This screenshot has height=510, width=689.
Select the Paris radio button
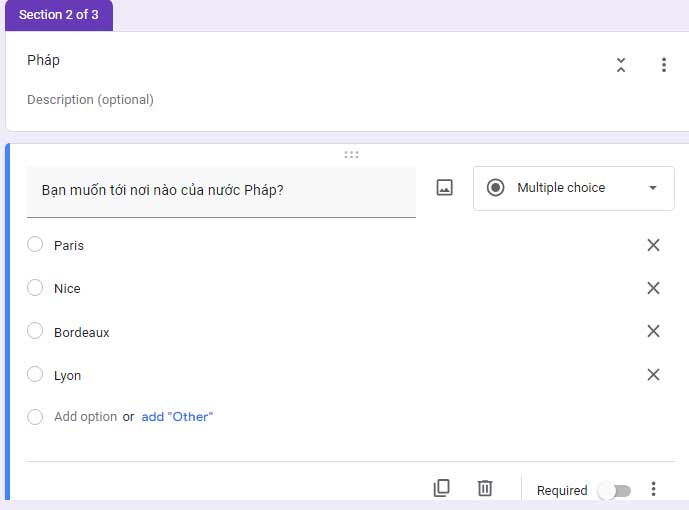[x=35, y=245]
